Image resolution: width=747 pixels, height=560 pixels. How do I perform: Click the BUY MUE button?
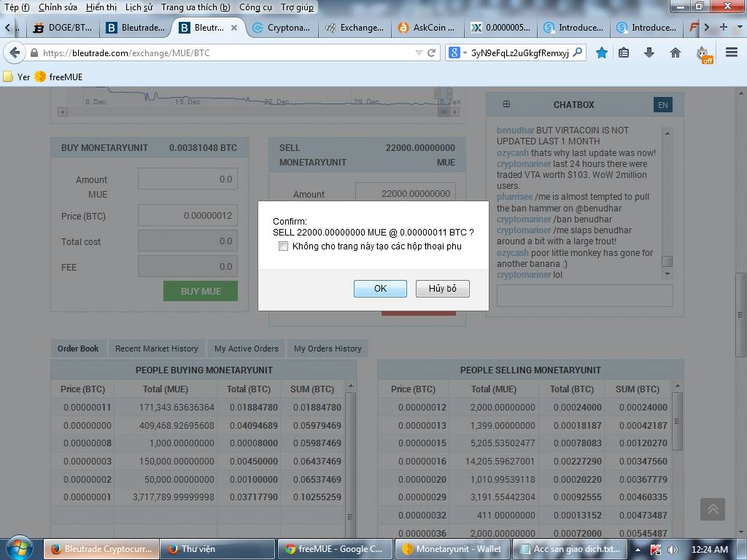point(201,291)
